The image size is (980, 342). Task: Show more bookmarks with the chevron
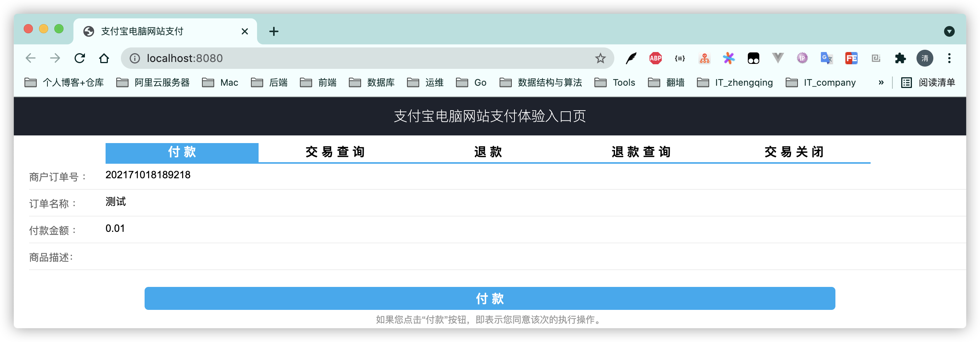pos(881,82)
